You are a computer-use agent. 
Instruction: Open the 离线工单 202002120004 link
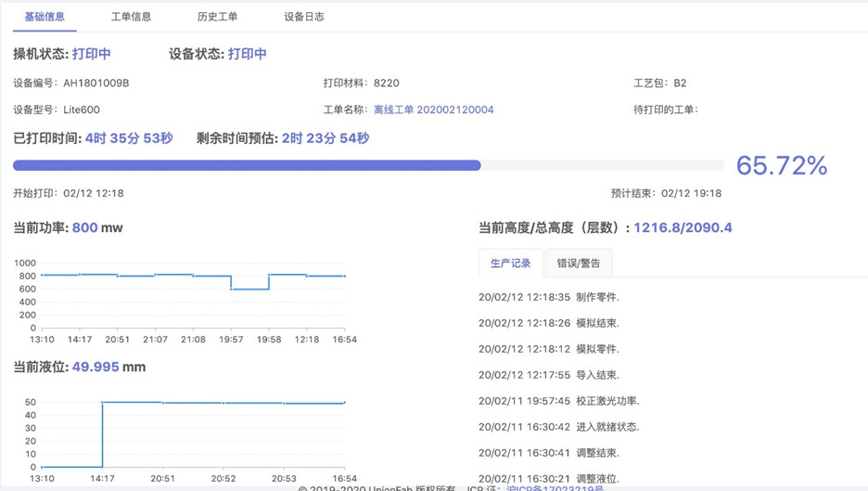[x=433, y=110]
